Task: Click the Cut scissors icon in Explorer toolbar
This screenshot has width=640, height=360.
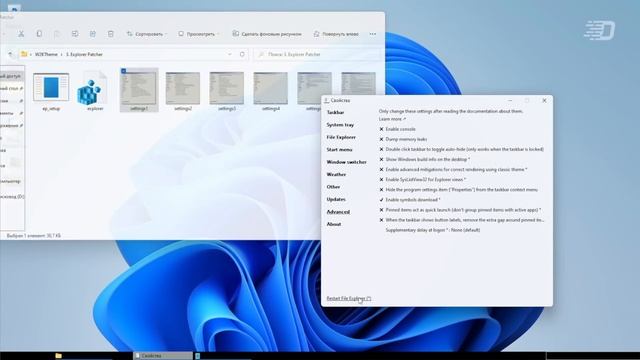Action: coord(21,34)
